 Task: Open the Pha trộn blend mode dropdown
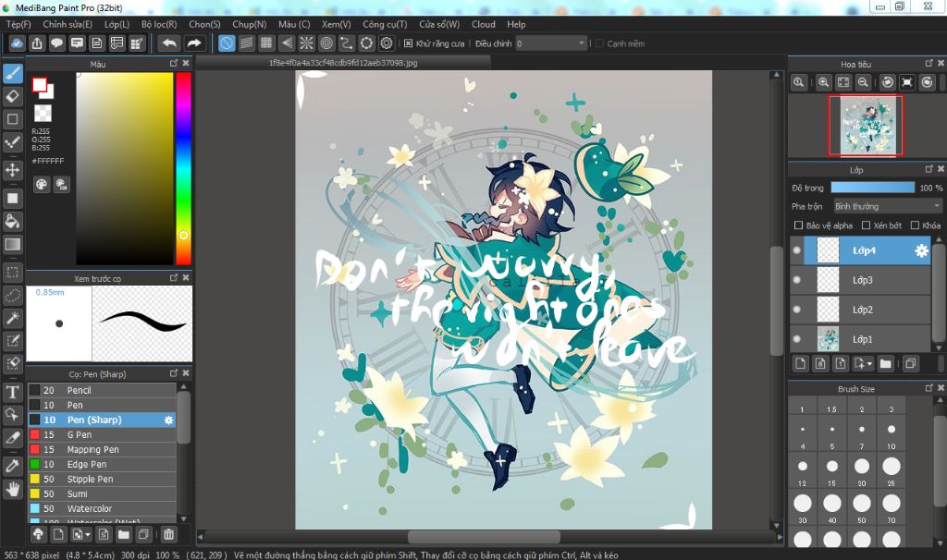click(x=888, y=206)
